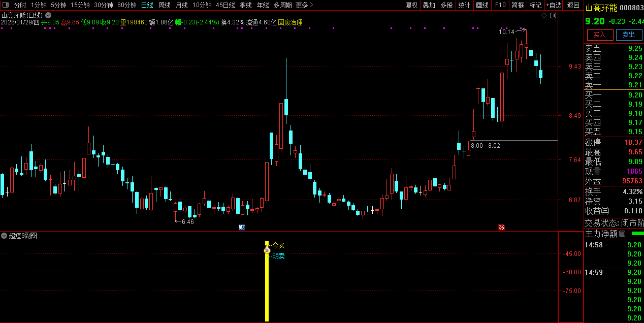Image resolution: width=644 pixels, height=323 pixels.
Task: Click the 今买 signal label in sub-chart
Action: pos(279,245)
